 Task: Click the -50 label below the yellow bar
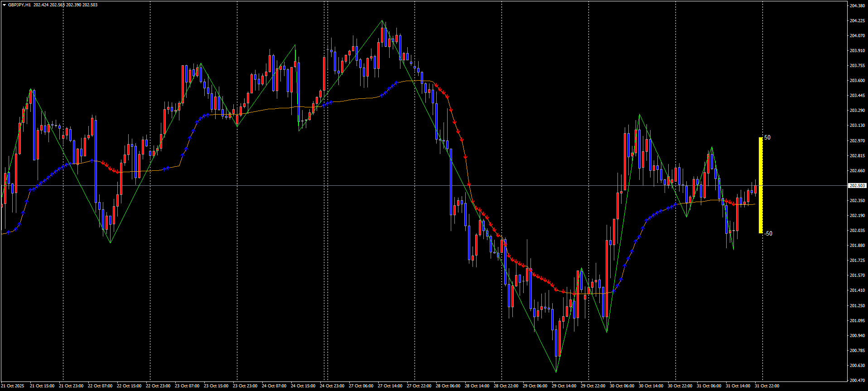pos(768,234)
